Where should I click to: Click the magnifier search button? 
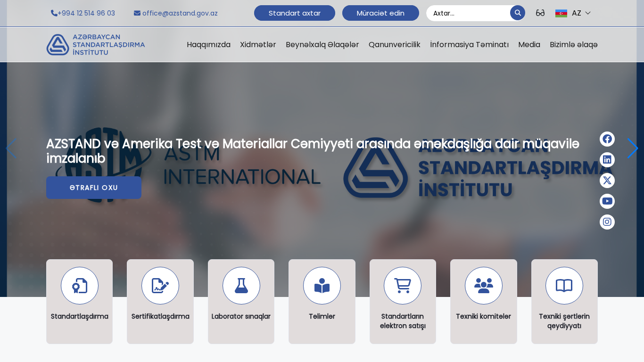(x=518, y=13)
